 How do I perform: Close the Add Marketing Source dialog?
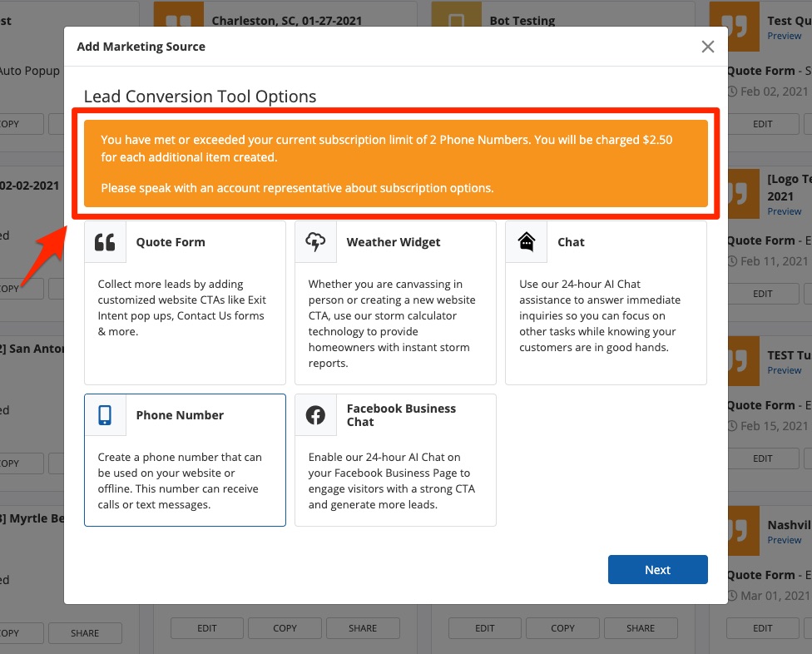[x=708, y=47]
